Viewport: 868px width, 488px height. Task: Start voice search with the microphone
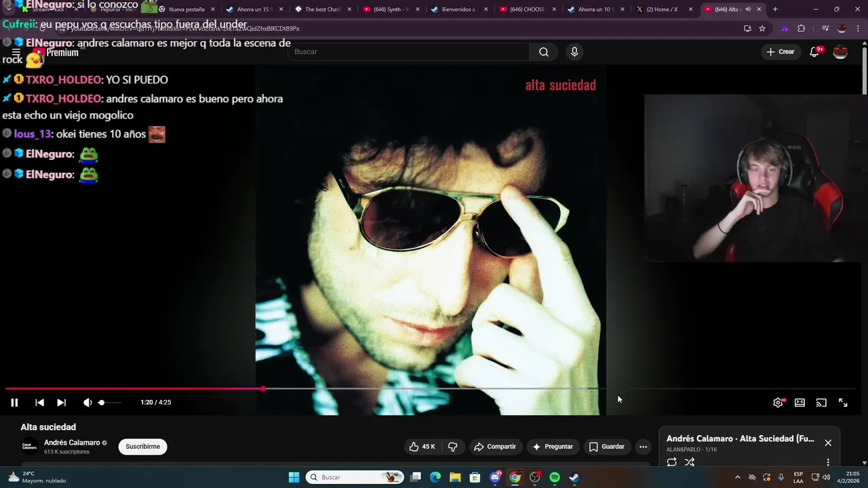coord(574,52)
